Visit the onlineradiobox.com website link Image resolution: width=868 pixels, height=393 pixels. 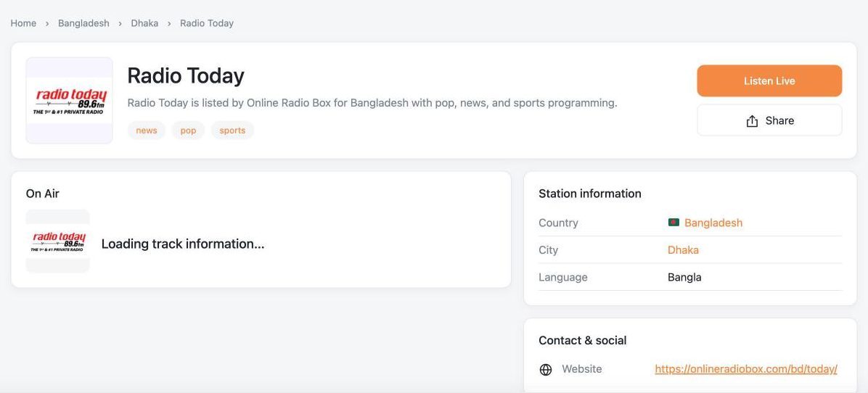tap(745, 369)
